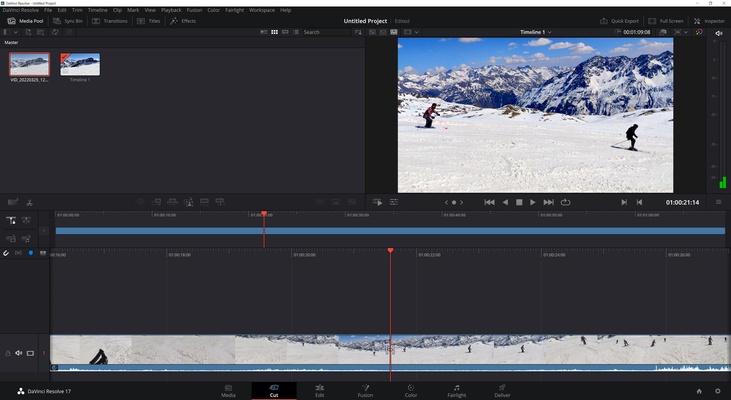Image resolution: width=731 pixels, height=400 pixels.
Task: Switch to the Deliver page
Action: [x=502, y=391]
